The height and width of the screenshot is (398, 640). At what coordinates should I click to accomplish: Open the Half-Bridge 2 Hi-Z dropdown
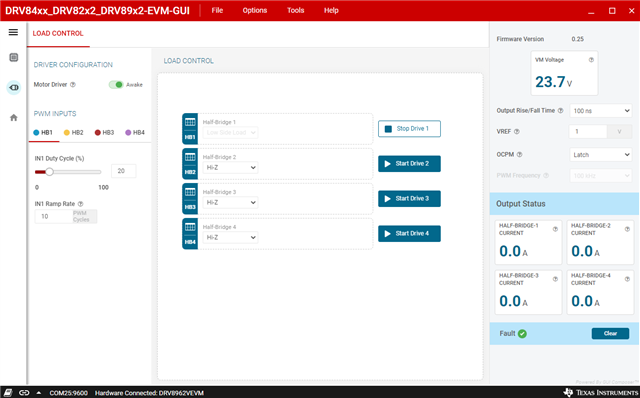tap(230, 167)
